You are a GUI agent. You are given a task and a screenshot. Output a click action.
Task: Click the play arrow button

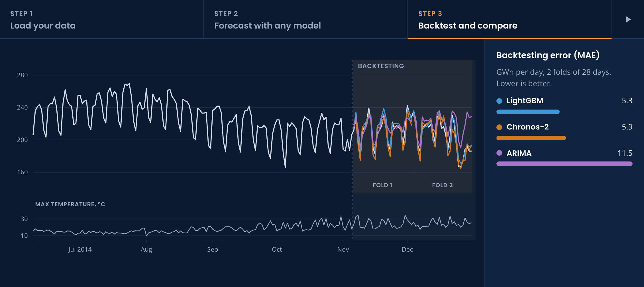pos(628,19)
